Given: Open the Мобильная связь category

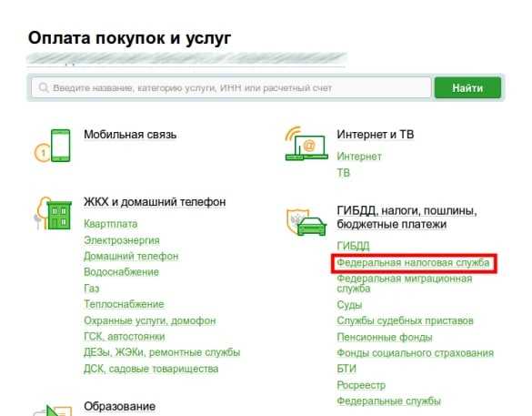Looking at the screenshot, I should click(x=130, y=135).
